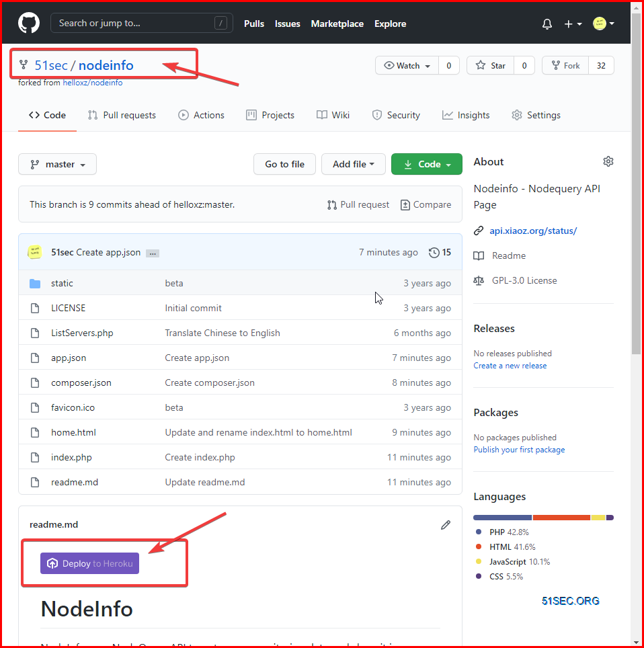Star the repository
The width and height of the screenshot is (644, 648).
click(x=490, y=65)
